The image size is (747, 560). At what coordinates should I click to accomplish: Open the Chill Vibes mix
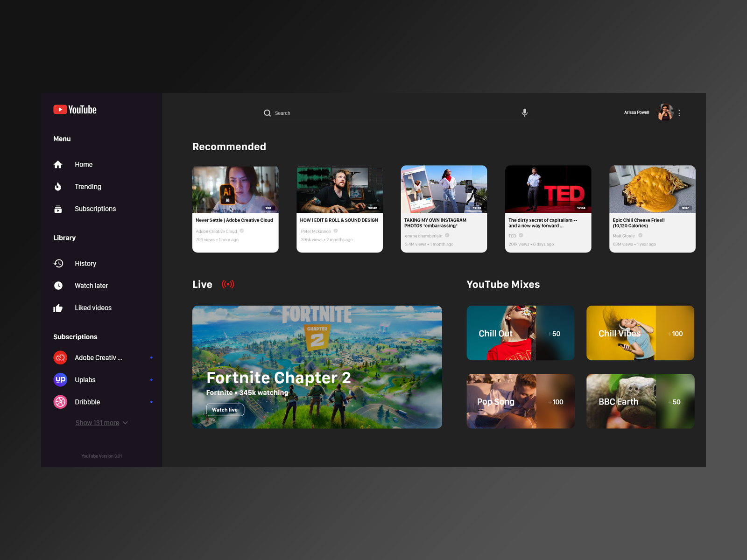641,333
